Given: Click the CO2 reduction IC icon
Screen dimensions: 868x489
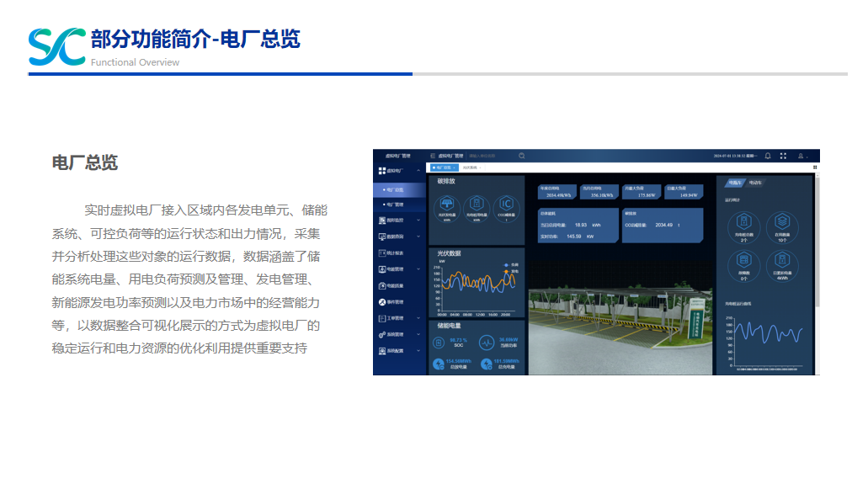Looking at the screenshot, I should tap(505, 205).
